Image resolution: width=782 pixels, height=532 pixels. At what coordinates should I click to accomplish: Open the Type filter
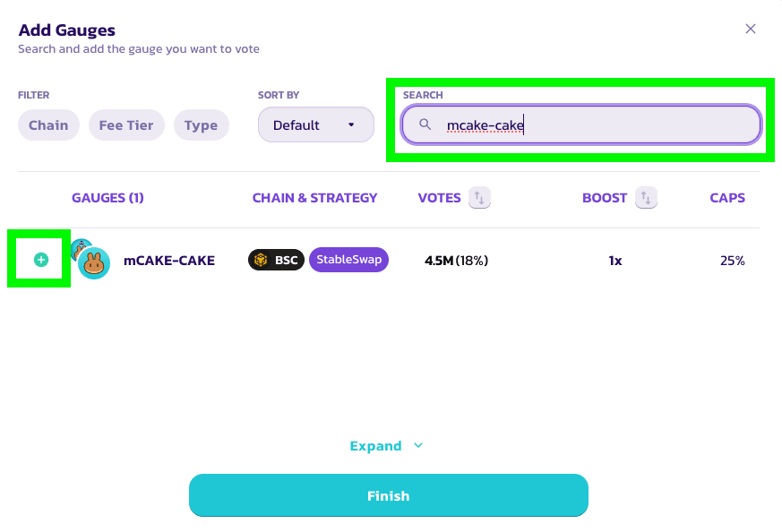[201, 125]
